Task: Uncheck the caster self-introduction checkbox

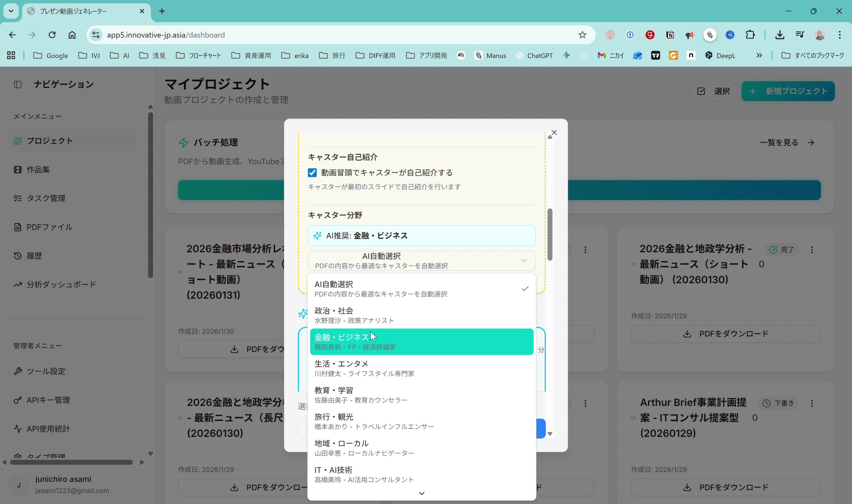Action: [312, 172]
